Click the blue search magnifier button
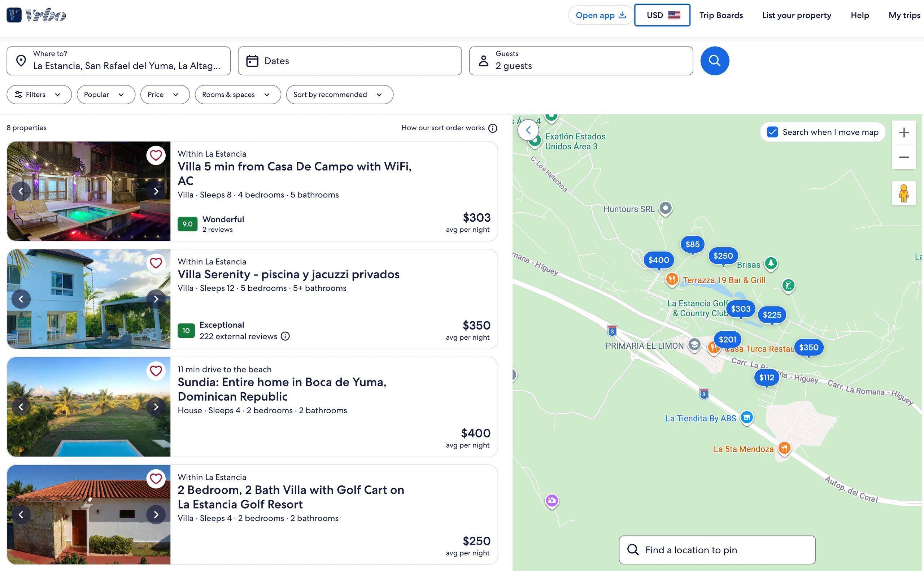The width and height of the screenshot is (924, 571). pyautogui.click(x=714, y=61)
